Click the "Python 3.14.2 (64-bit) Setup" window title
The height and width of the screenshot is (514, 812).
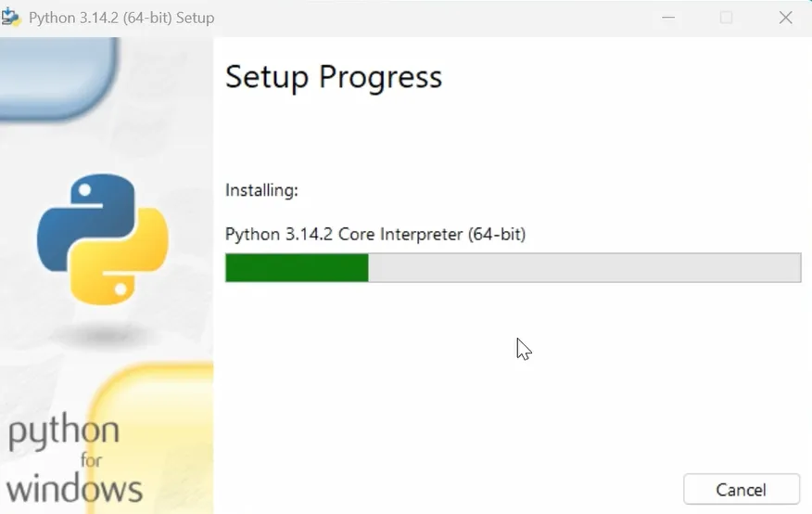point(121,18)
